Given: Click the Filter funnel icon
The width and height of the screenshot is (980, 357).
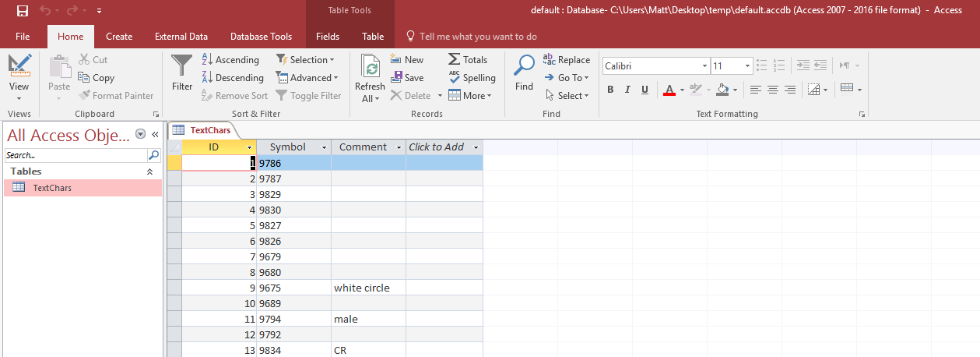Looking at the screenshot, I should click(182, 66).
